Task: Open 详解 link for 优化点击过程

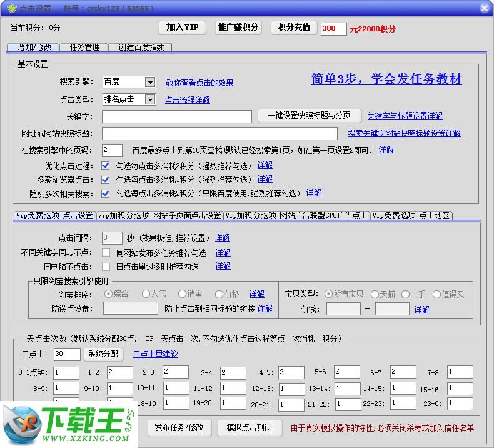Action: tap(265, 166)
